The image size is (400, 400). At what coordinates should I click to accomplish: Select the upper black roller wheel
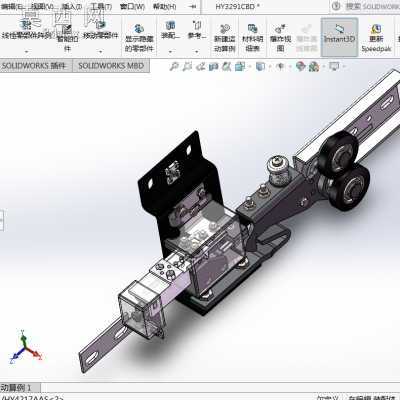[338, 153]
